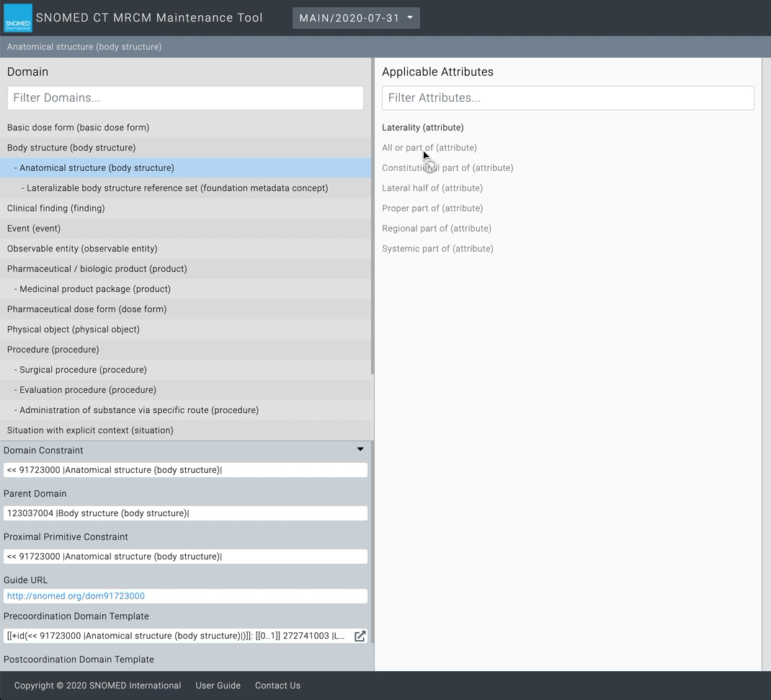The image size is (771, 700).
Task: Select Medicinal product package domain
Action: (185, 289)
